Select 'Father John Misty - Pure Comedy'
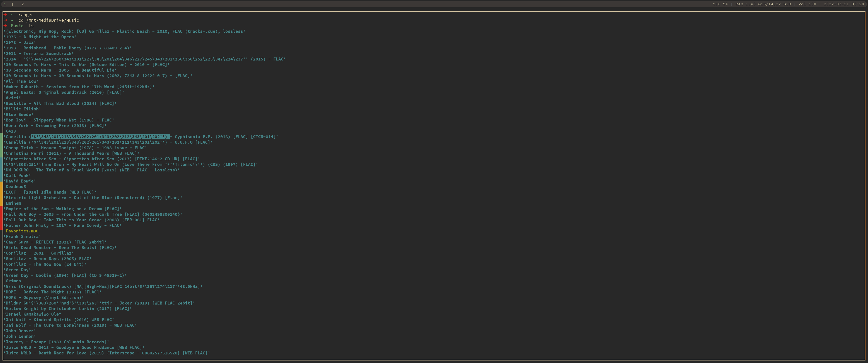Screen dimensions: 868x363 pos(63,226)
